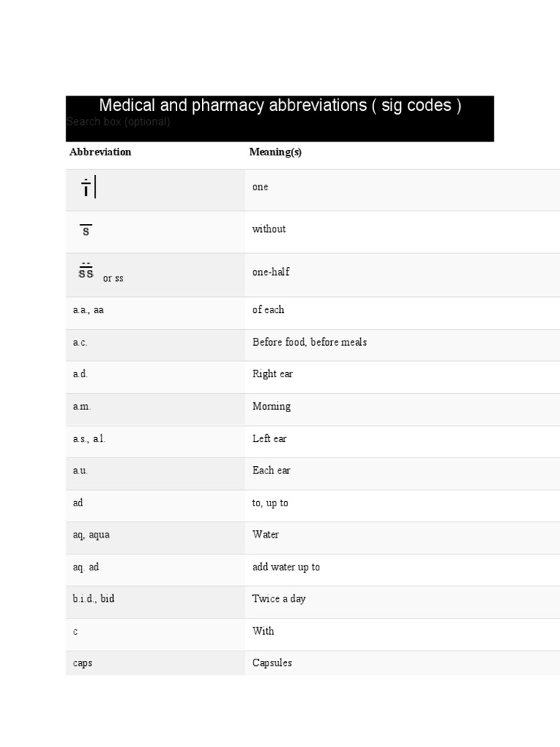This screenshot has width=560, height=747.
Task: Click the 'one' symbol with dot and bar
Action: [87, 188]
